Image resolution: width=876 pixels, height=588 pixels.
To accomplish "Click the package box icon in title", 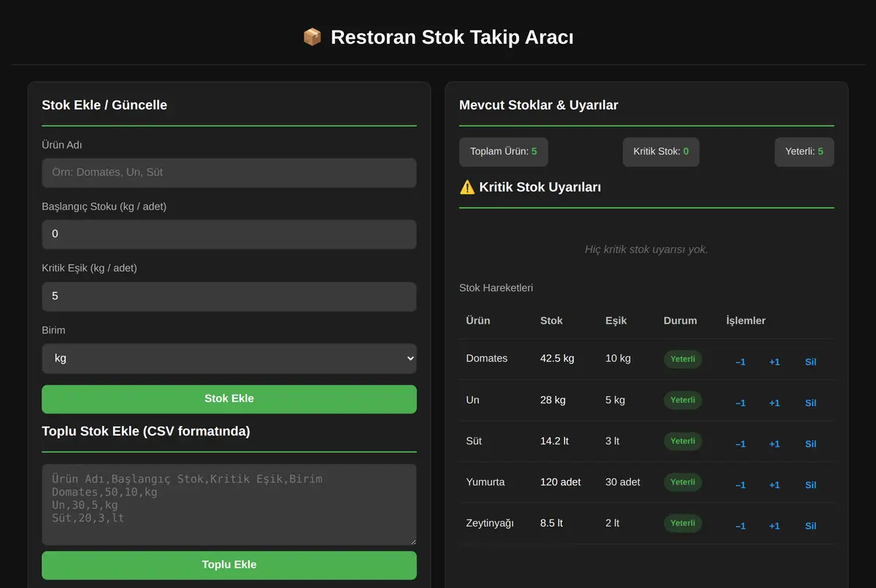I will click(x=312, y=37).
